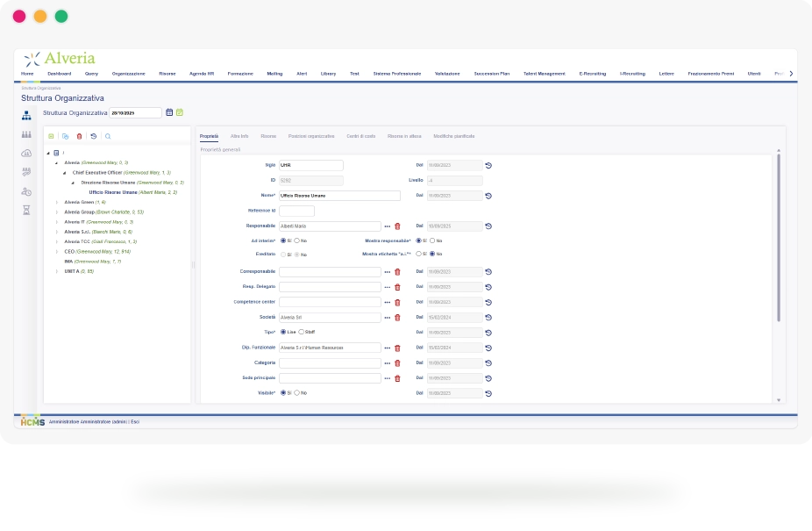Open the Organizzazione menu item
This screenshot has width=812, height=531.
128,74
